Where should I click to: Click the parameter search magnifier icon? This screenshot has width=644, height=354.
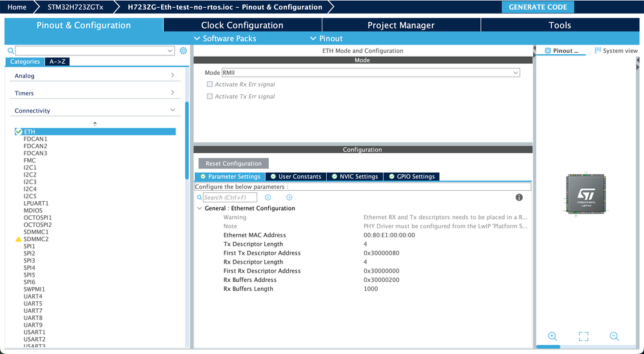point(200,197)
